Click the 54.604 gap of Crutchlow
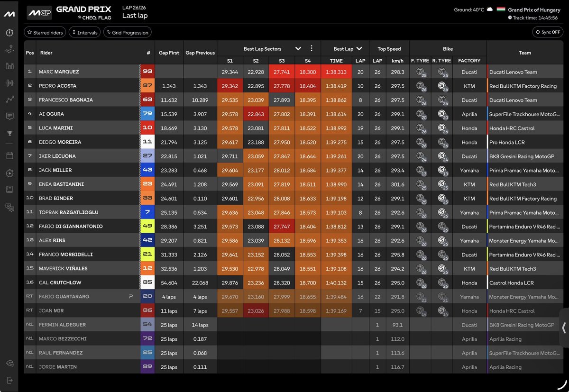This screenshot has height=392, width=569. click(x=169, y=283)
